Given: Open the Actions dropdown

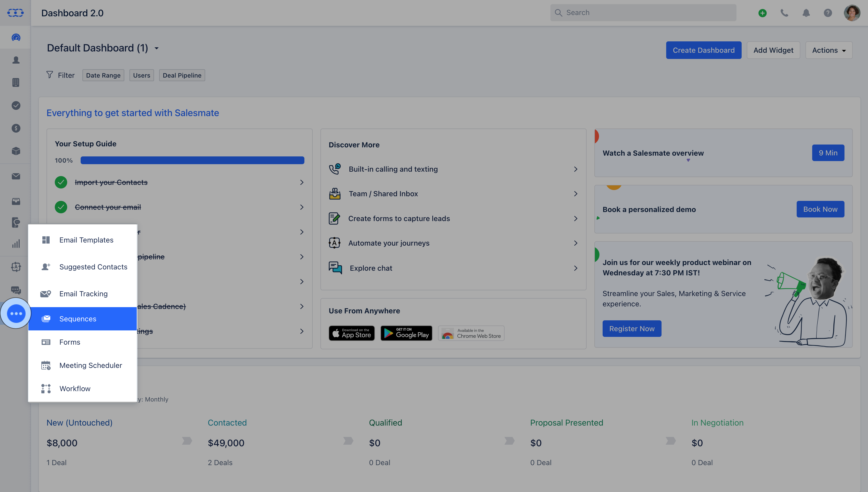Looking at the screenshot, I should [828, 50].
